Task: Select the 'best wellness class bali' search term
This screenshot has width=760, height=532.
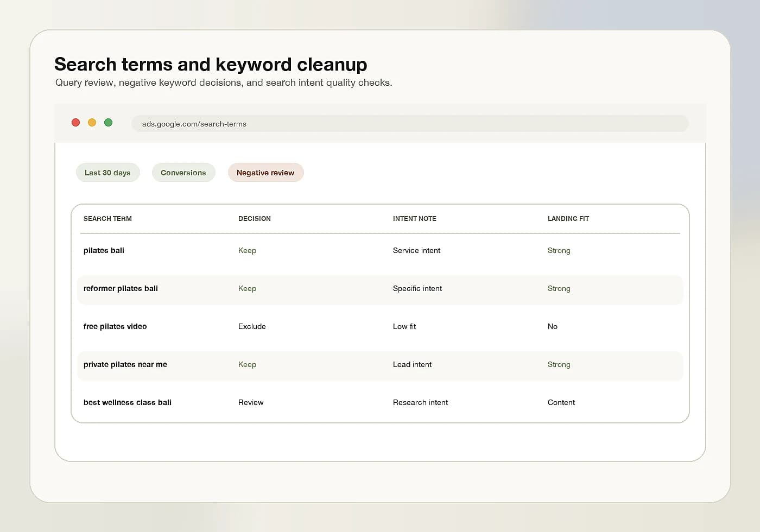Action: coord(128,402)
